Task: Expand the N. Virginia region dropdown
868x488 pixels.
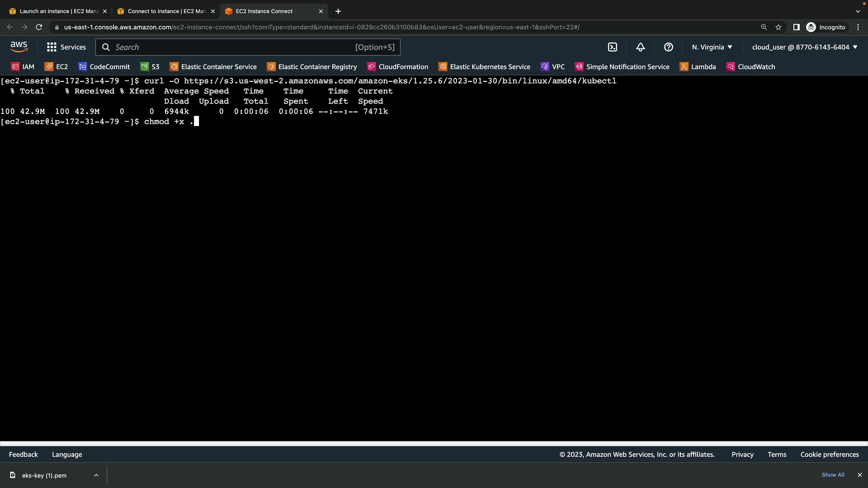Action: [x=712, y=47]
